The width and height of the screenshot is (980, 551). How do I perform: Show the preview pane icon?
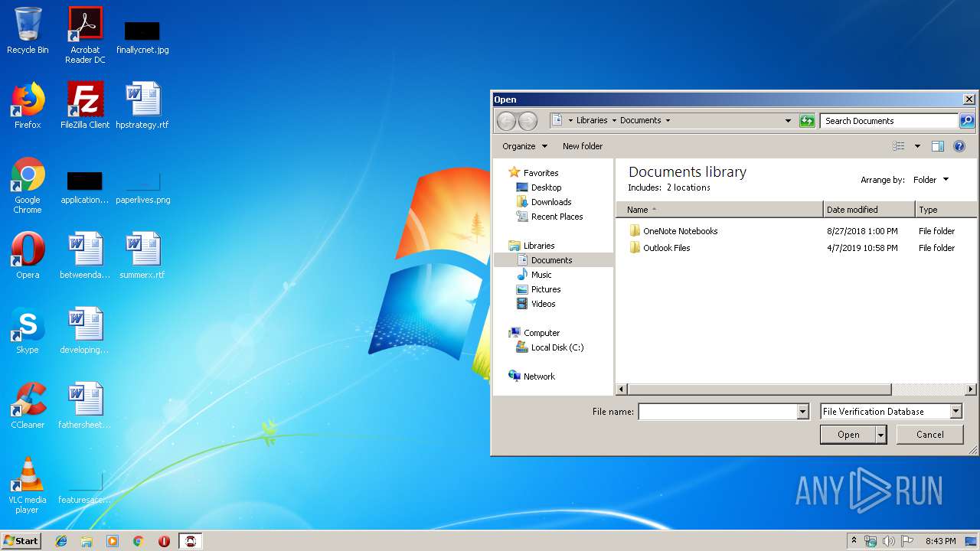coord(938,146)
